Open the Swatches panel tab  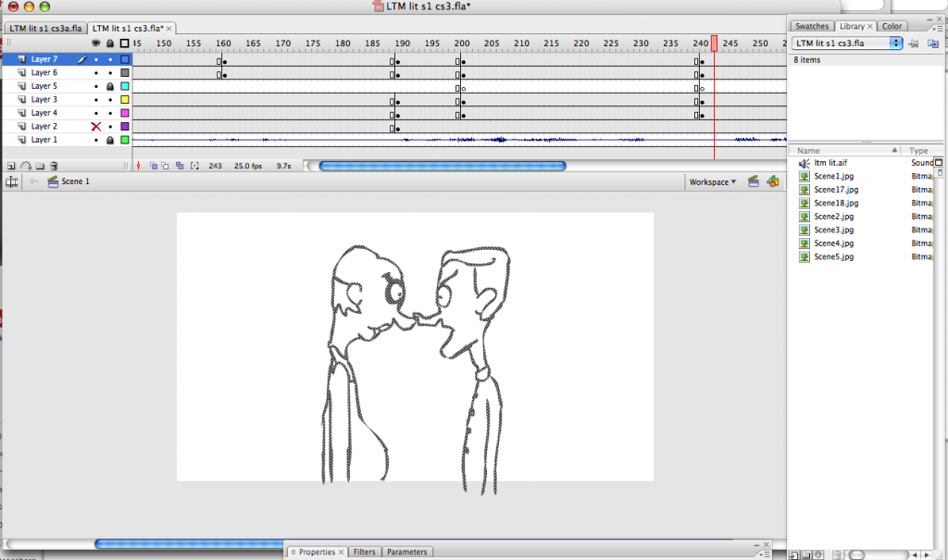click(812, 27)
